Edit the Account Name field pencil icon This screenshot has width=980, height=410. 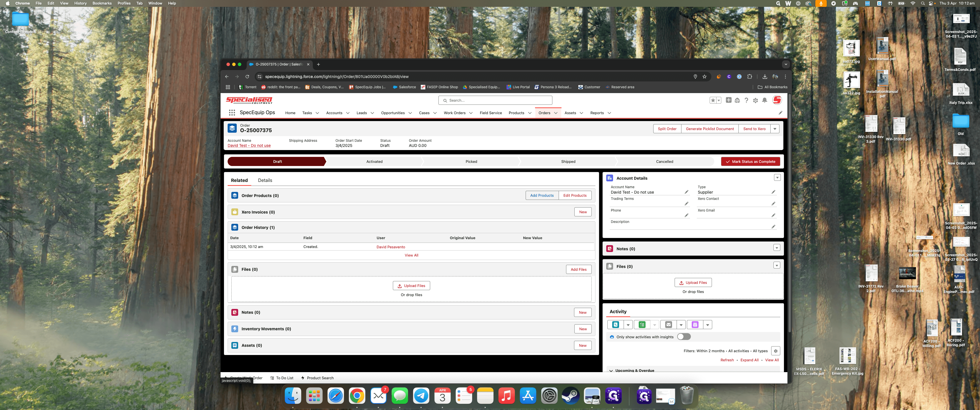[x=686, y=192]
